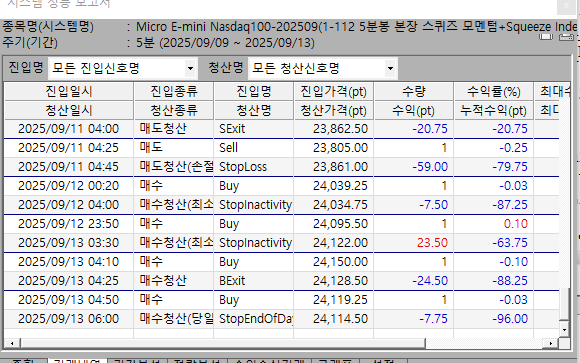
Task: Click the 진입가격(pt) column header
Action: pyautogui.click(x=334, y=91)
